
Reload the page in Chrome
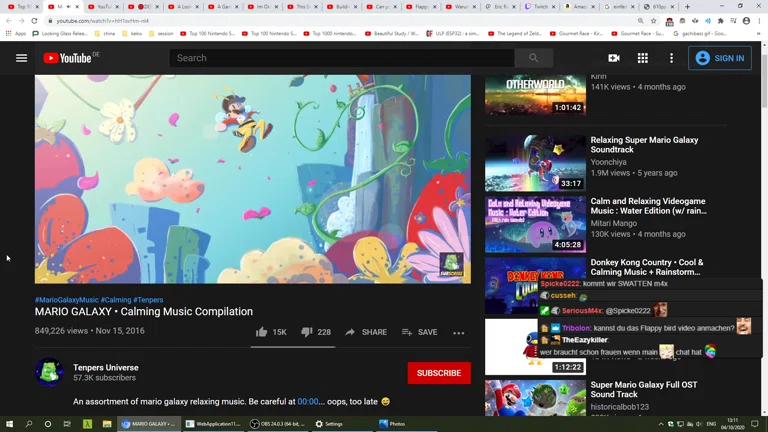[x=34, y=21]
